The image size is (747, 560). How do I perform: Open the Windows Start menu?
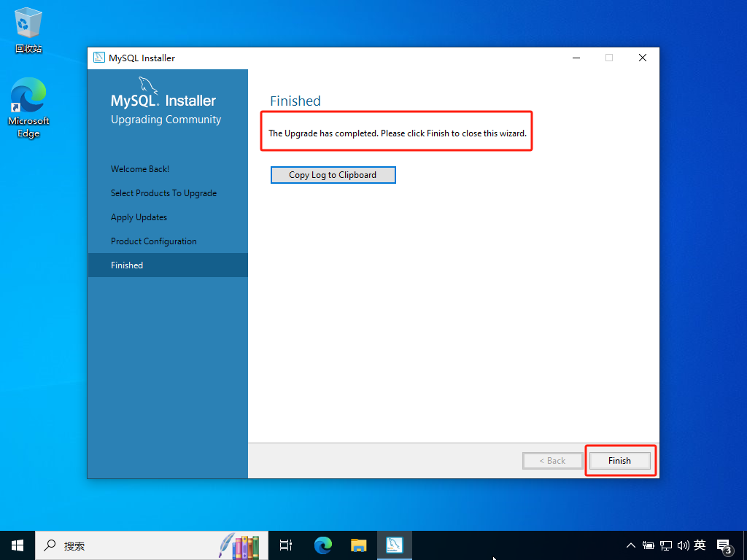click(18, 545)
